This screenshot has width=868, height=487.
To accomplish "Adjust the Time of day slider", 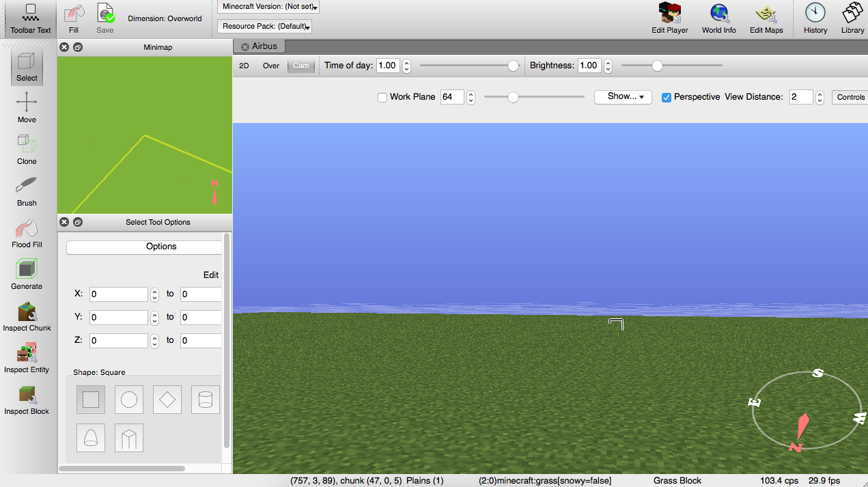I will 469,66.
